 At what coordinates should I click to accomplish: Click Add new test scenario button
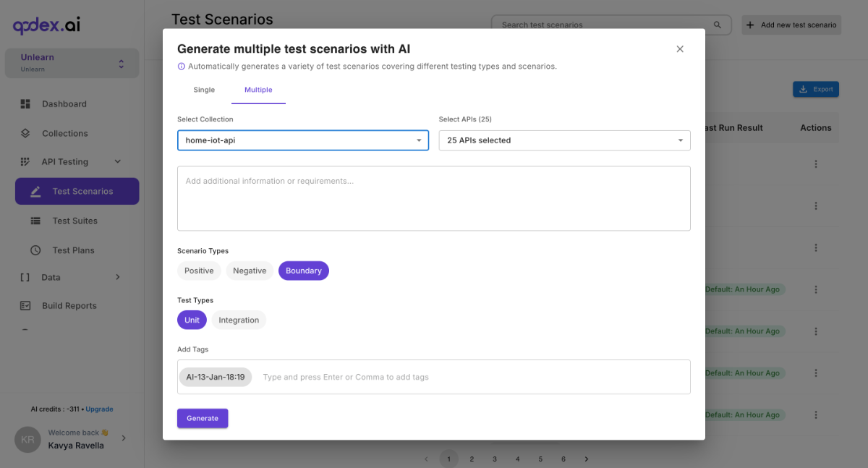click(791, 25)
